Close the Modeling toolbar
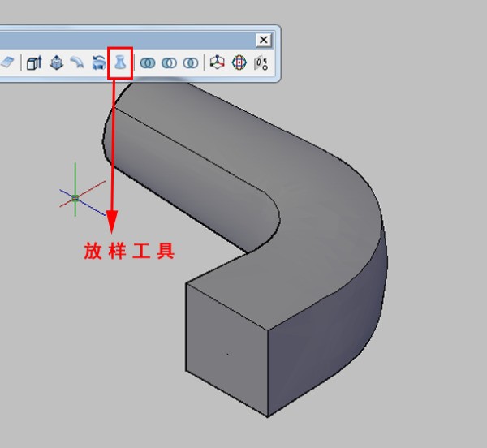Screen dimensions: 487x448 click(264, 40)
